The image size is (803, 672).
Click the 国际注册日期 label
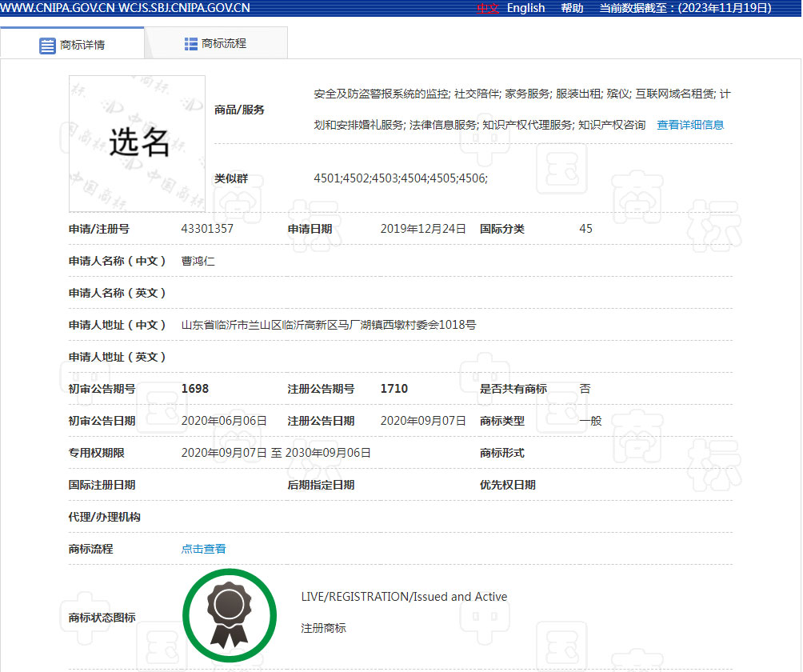102,485
